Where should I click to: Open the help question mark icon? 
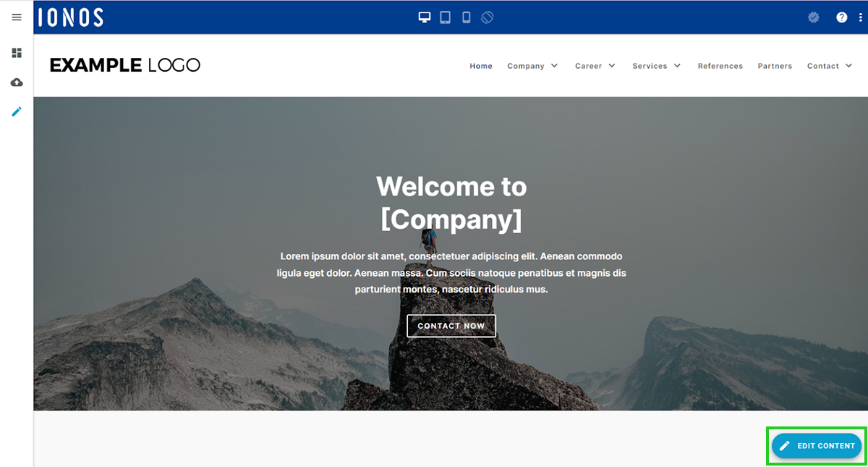(841, 17)
